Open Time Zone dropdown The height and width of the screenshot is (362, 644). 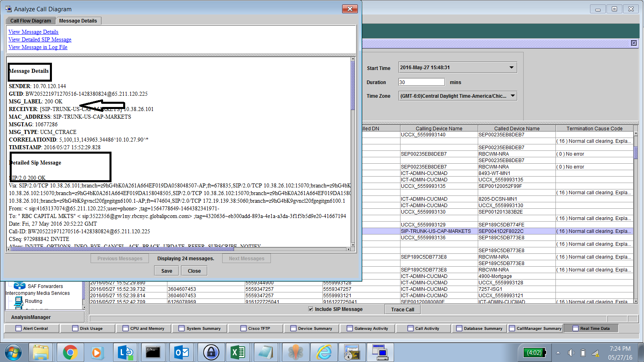point(513,96)
